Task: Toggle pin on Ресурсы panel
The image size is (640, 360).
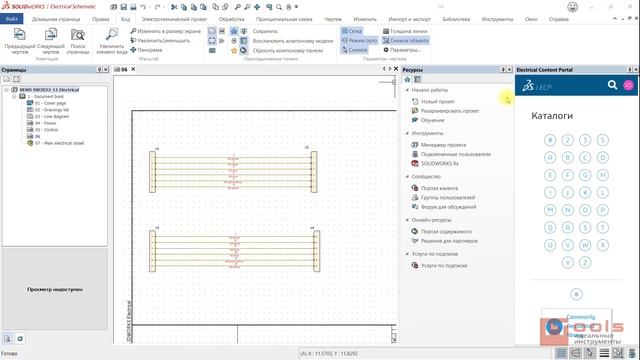Action: tap(503, 70)
